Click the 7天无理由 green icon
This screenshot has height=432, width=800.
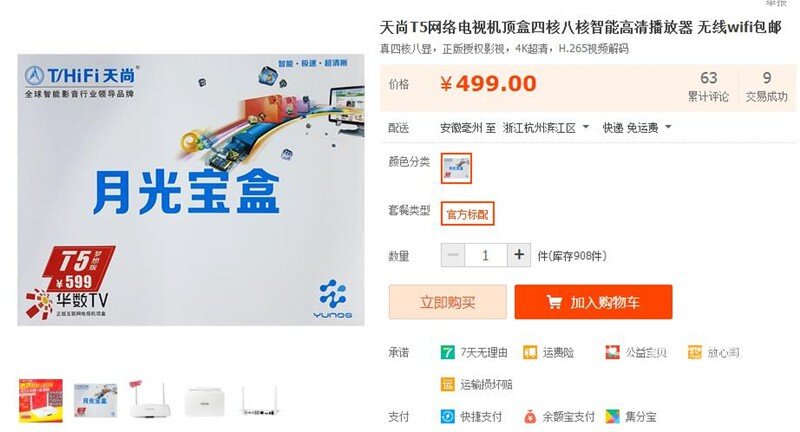point(447,352)
